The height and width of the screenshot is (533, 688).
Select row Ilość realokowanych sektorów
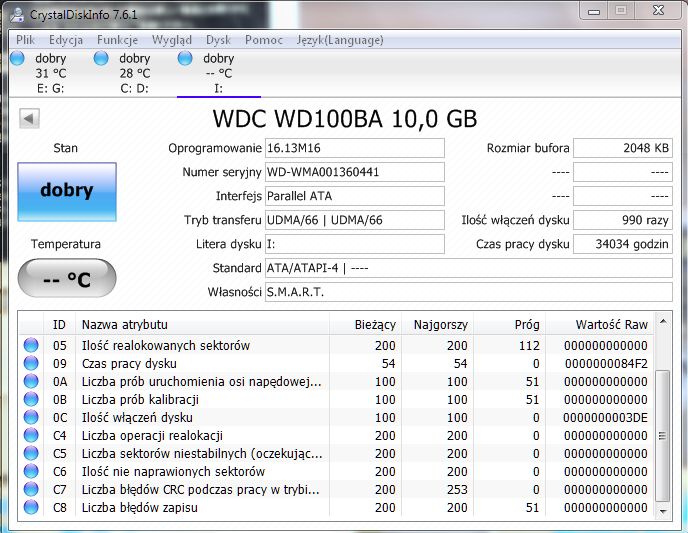(336, 345)
